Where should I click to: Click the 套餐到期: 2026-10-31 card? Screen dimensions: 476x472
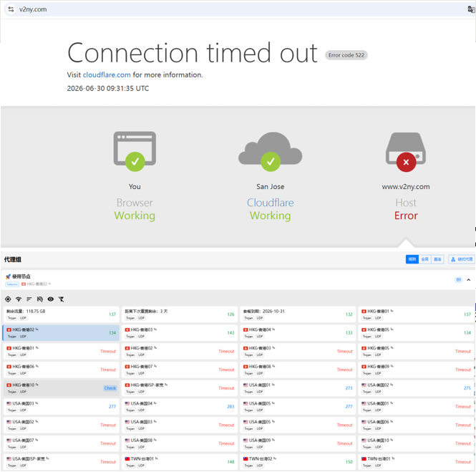coord(298,314)
